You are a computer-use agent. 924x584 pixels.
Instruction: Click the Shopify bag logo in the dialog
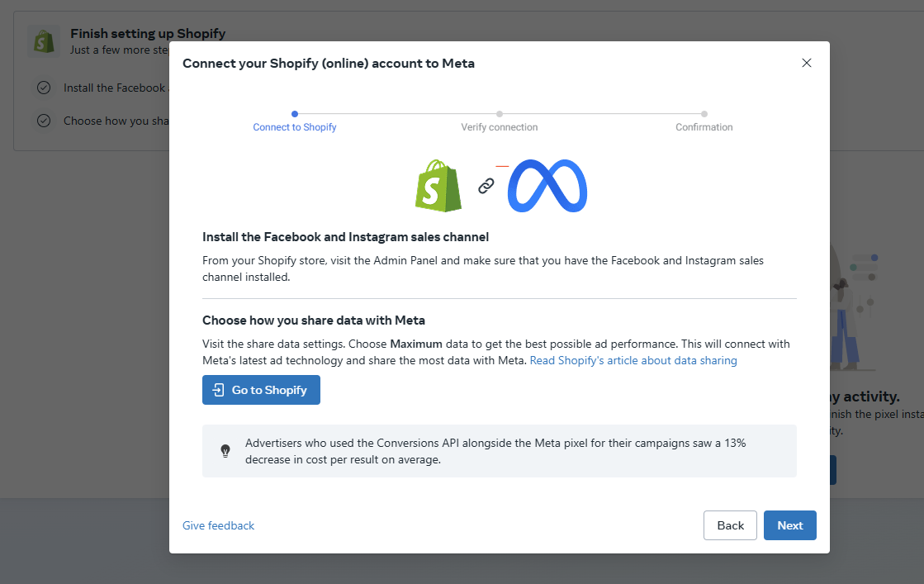[438, 186]
